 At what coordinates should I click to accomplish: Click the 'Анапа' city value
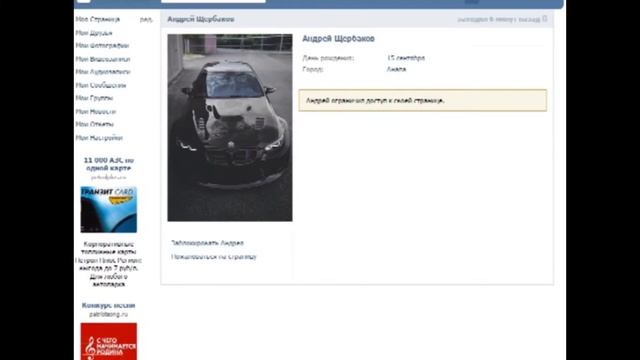(x=396, y=69)
